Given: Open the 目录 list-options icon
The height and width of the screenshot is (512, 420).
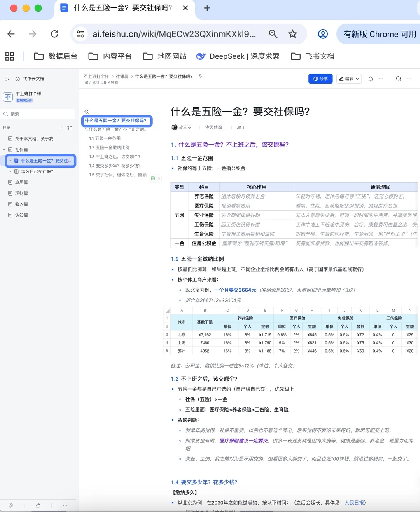Looking at the screenshot, I should pos(70,128).
